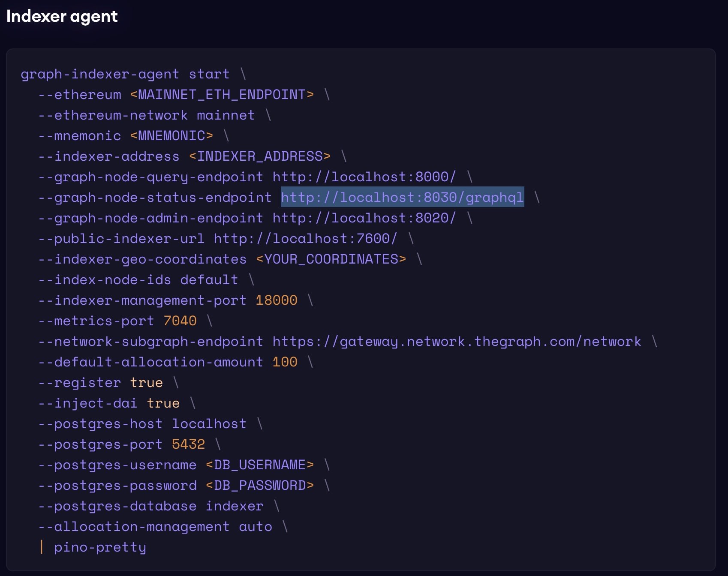Click the '--index-node-ids default' line
The width and height of the screenshot is (728, 576).
138,279
